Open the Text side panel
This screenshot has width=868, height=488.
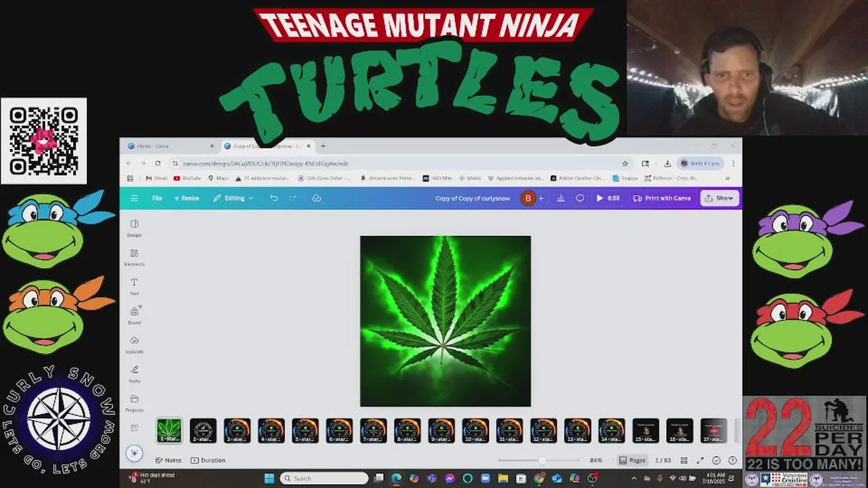point(134,287)
